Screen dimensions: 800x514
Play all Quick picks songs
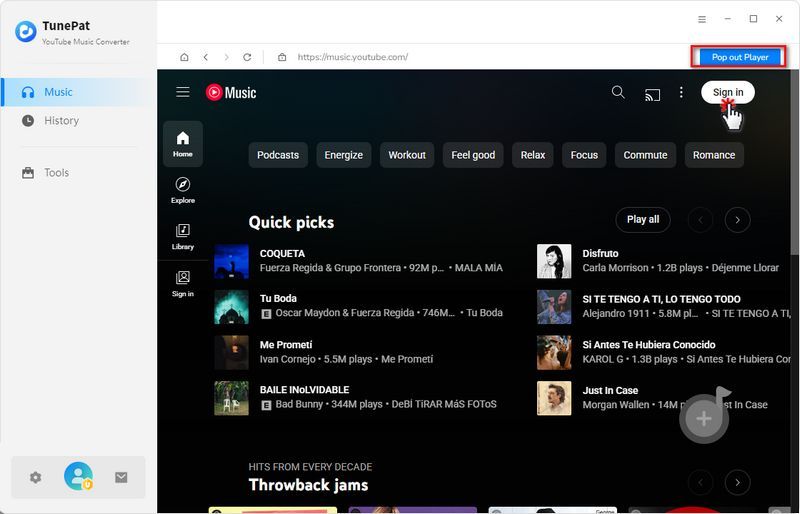coord(643,219)
